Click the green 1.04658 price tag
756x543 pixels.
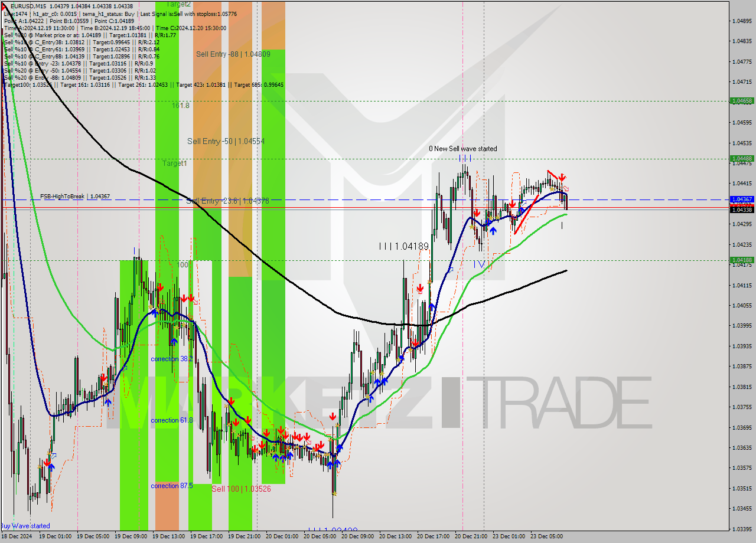coord(742,101)
